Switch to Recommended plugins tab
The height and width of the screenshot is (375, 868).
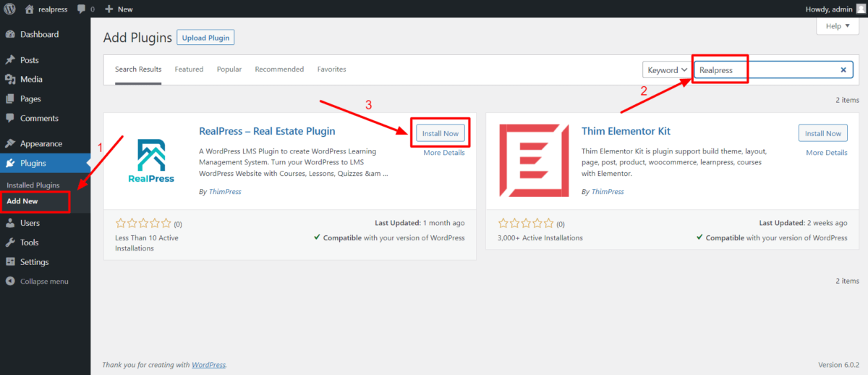tap(279, 69)
